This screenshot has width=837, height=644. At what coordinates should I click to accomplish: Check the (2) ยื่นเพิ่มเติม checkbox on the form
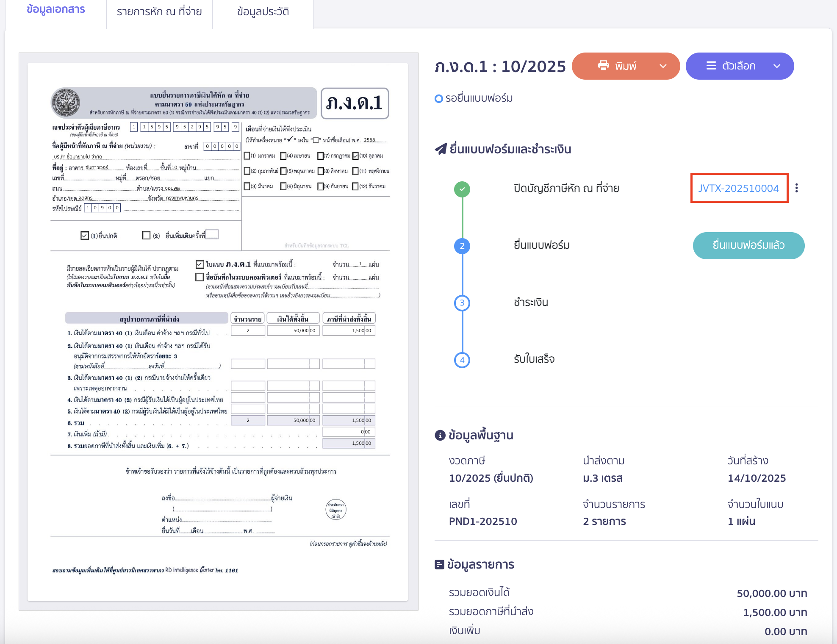[x=146, y=235]
